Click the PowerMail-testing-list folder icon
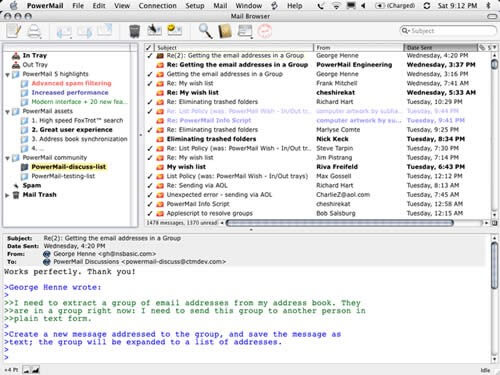 [x=24, y=176]
